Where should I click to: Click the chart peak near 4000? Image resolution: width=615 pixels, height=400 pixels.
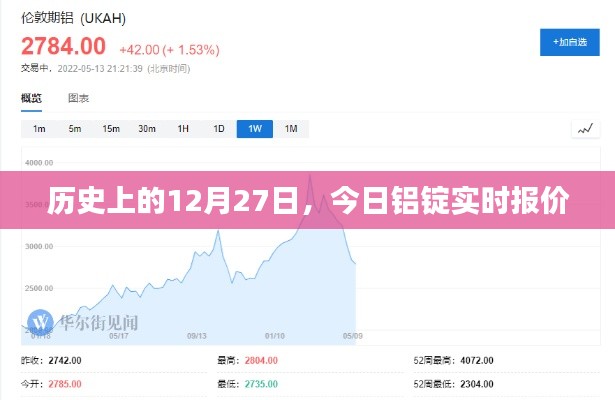pyautogui.click(x=310, y=176)
